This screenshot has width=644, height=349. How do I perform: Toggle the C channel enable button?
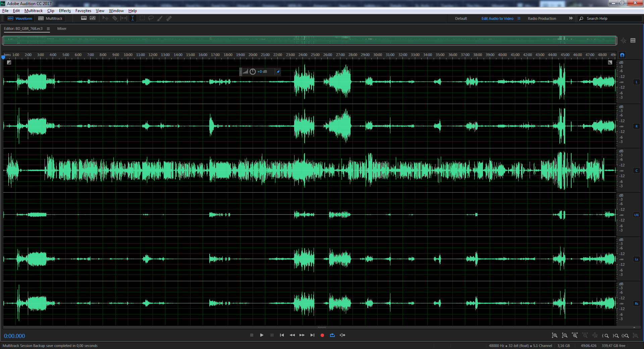[636, 171]
